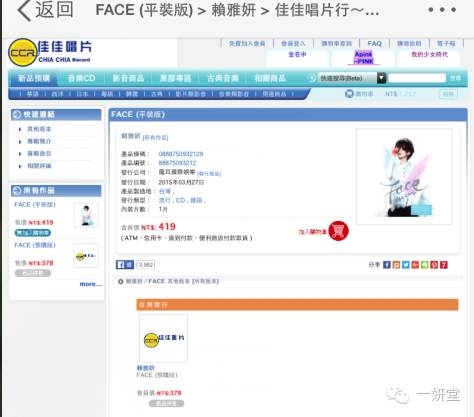474x417 pixels.
Task: Click the 日本 subcategory link
Action: click(x=82, y=94)
